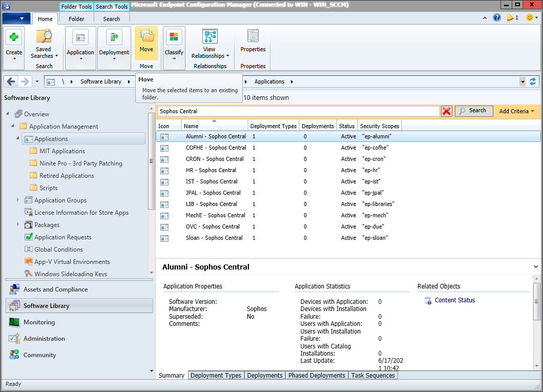Screen dimensions: 543x392
Task: Sort by the Name column header
Action: click(x=214, y=126)
